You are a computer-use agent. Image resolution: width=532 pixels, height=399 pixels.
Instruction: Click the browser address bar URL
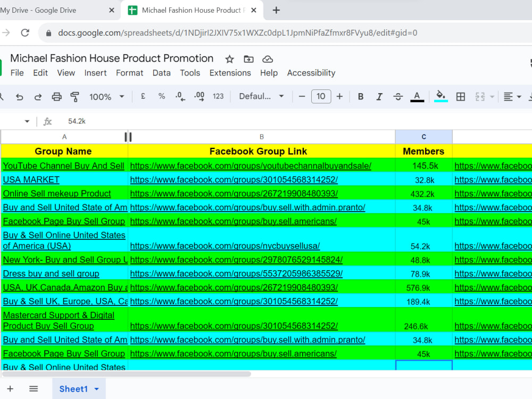pyautogui.click(x=237, y=33)
